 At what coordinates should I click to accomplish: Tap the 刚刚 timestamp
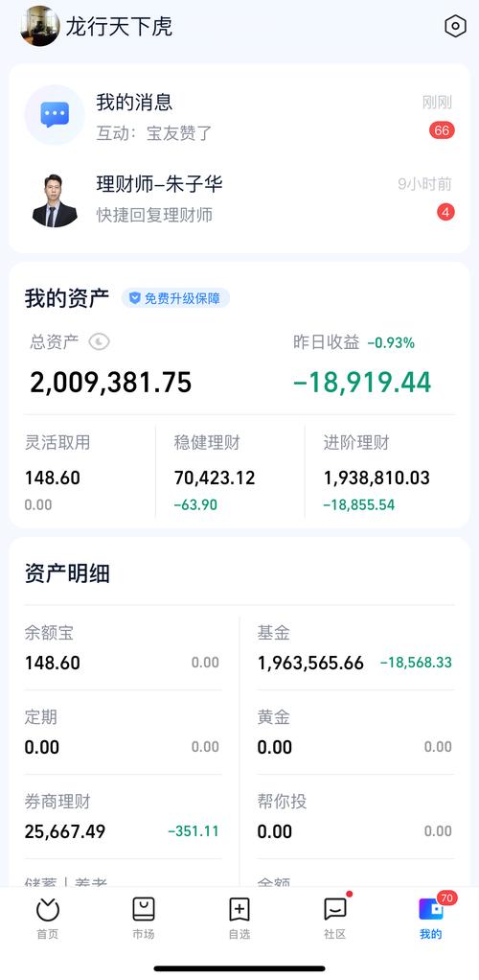(437, 102)
